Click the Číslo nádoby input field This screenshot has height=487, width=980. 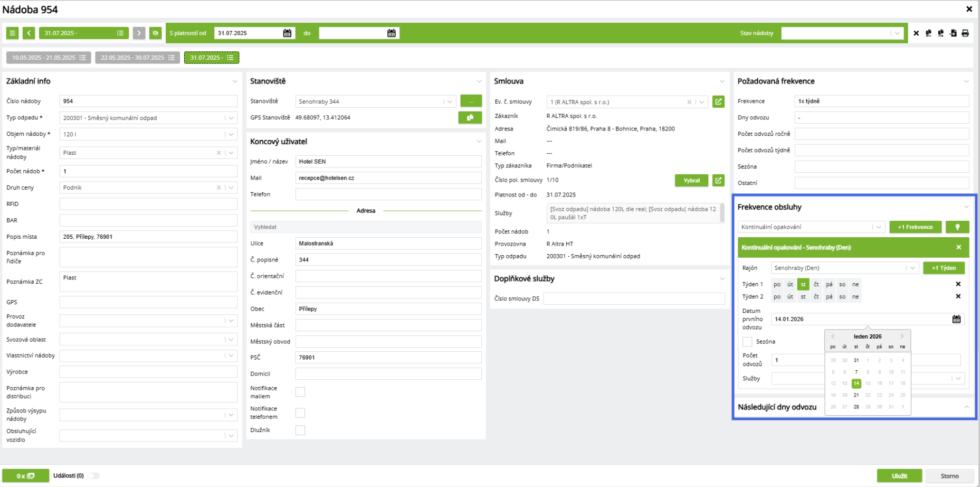tap(148, 101)
